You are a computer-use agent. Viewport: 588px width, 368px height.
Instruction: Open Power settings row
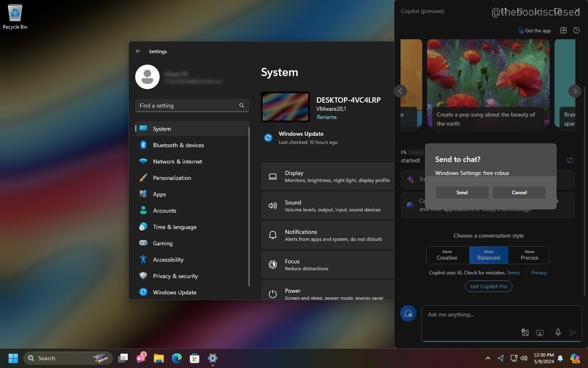[327, 290]
